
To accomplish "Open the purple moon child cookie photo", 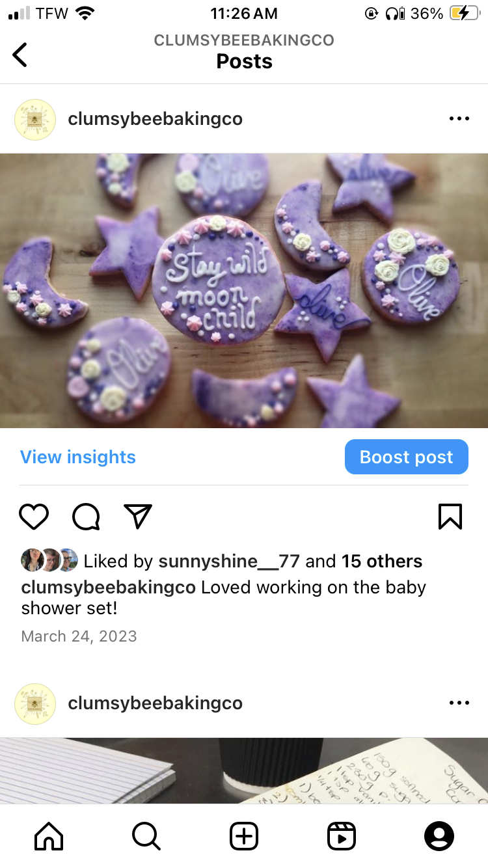I will pyautogui.click(x=244, y=290).
